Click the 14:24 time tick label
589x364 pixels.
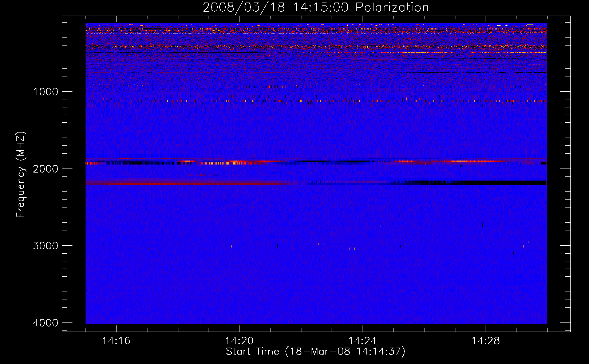coord(363,341)
